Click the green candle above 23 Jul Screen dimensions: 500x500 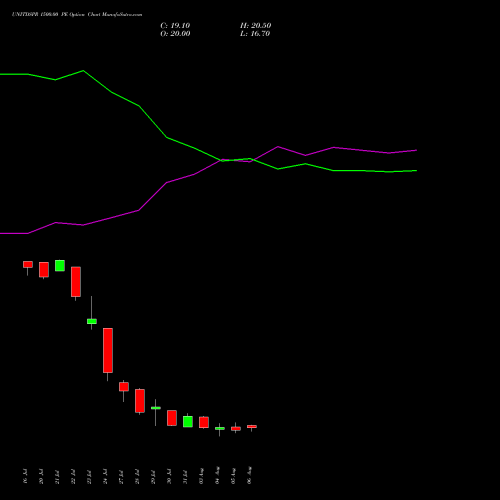tap(92, 321)
